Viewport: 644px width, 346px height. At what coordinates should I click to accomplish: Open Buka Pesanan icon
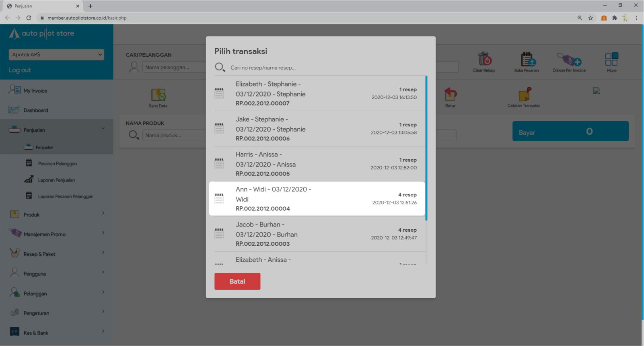click(527, 60)
